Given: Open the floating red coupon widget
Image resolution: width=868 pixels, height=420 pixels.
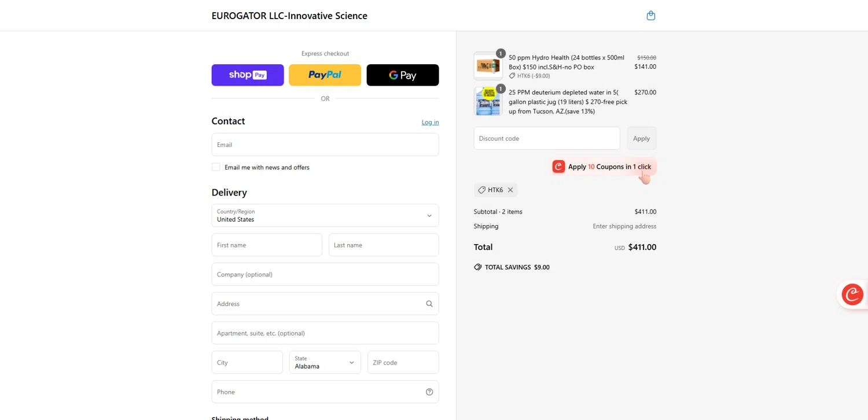Looking at the screenshot, I should pyautogui.click(x=852, y=294).
